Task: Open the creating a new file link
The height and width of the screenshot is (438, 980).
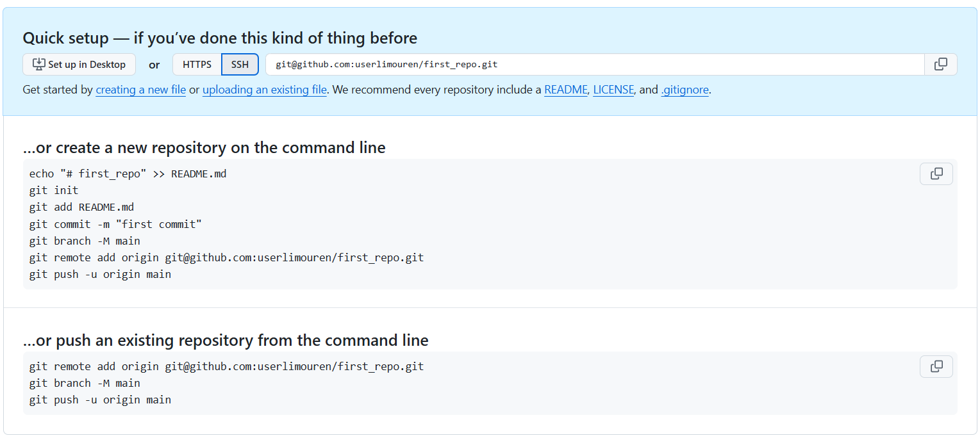Action: pos(140,90)
